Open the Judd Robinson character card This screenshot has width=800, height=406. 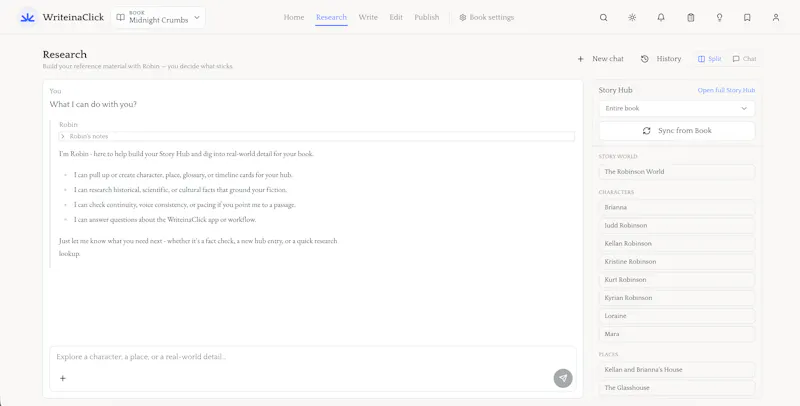(677, 225)
